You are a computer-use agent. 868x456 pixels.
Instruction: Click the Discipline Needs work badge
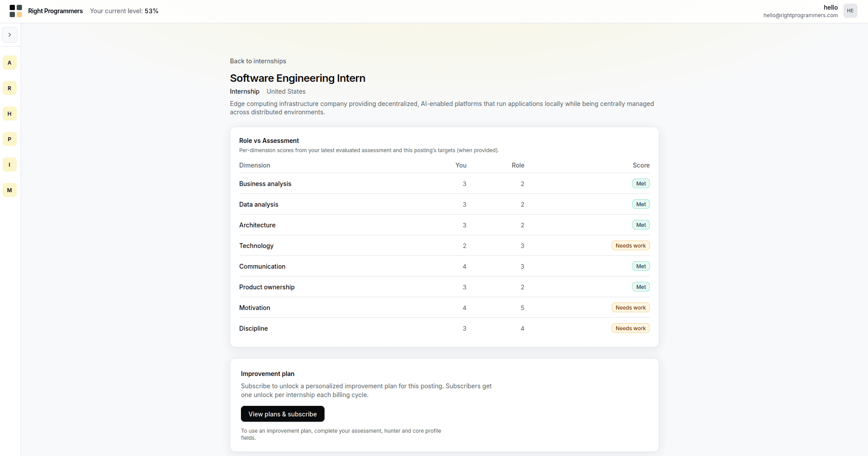pos(630,328)
